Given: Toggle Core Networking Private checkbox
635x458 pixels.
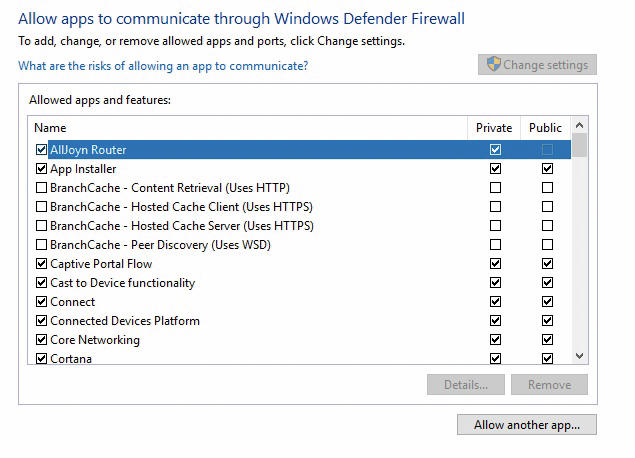Looking at the screenshot, I should [495, 339].
